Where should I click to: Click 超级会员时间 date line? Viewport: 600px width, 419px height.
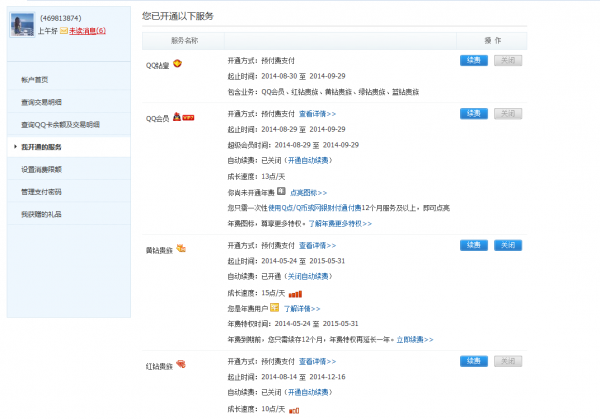[293, 145]
